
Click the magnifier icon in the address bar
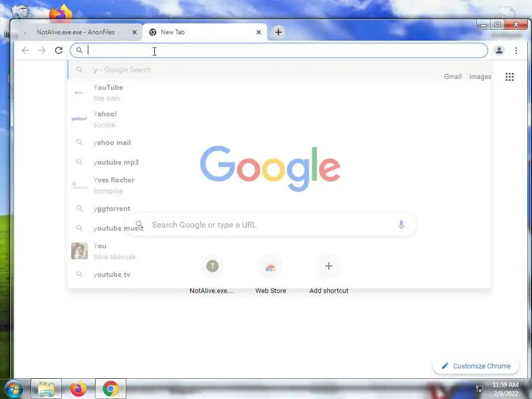79,50
